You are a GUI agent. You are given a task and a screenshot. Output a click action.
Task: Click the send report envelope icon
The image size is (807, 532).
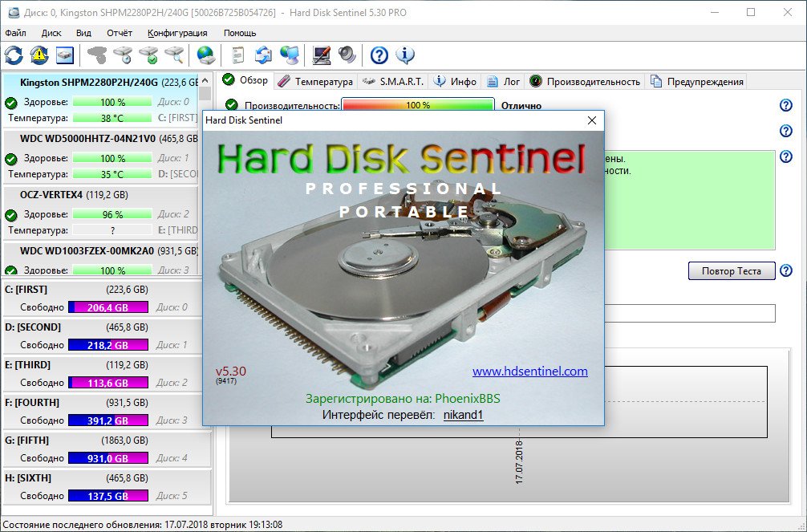click(263, 55)
